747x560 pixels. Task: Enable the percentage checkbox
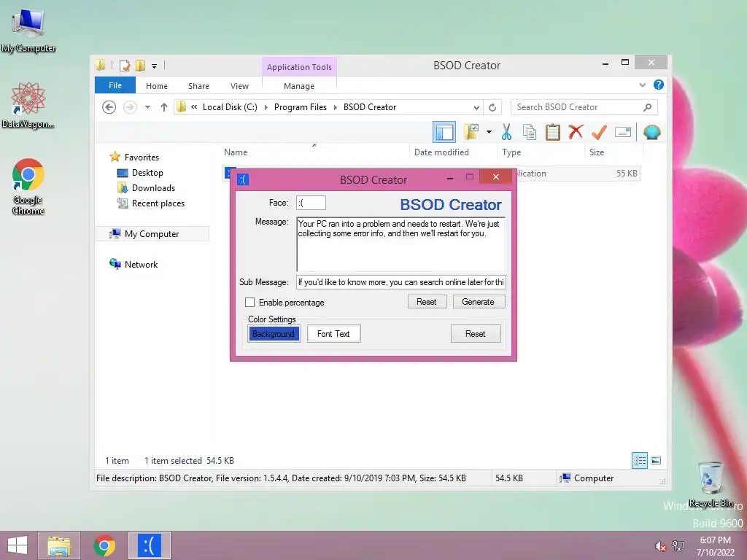coord(249,303)
